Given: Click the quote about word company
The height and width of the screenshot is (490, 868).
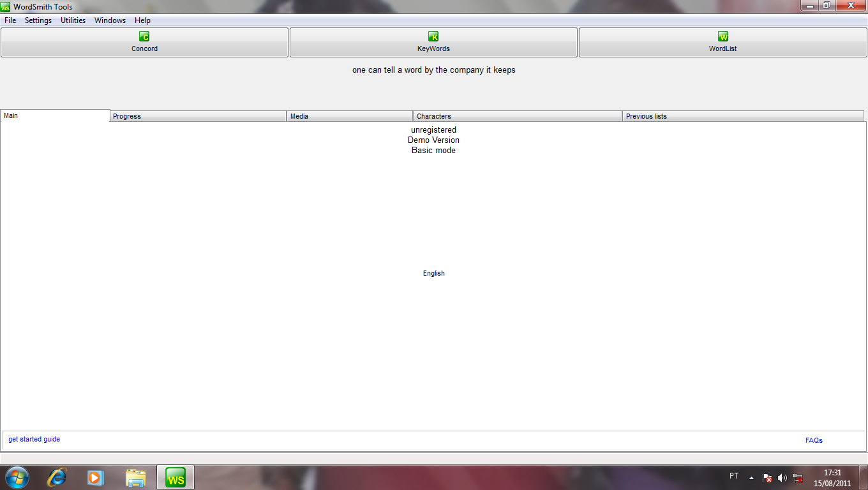Looking at the screenshot, I should point(434,70).
